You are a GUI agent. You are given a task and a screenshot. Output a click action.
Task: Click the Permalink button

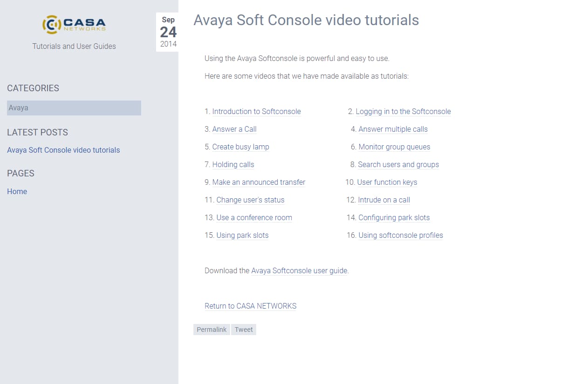click(x=212, y=330)
